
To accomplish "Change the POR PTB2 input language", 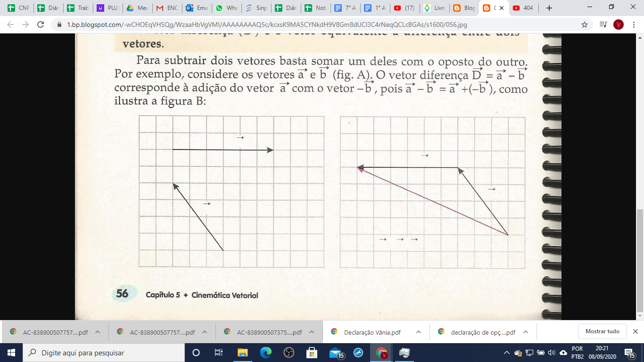I will (577, 353).
